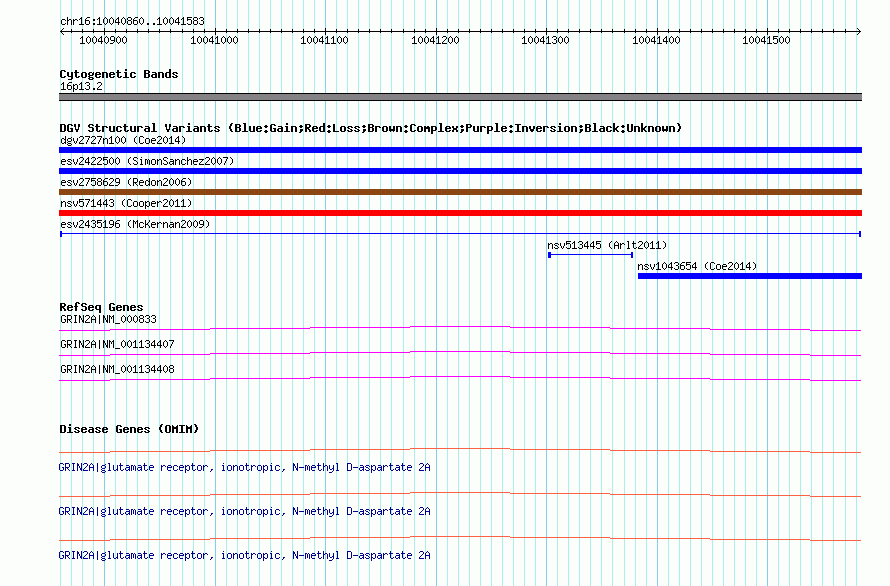Click the magenta line under GRIN2A|NM_000833
The width and height of the screenshot is (890, 586).
(x=460, y=328)
